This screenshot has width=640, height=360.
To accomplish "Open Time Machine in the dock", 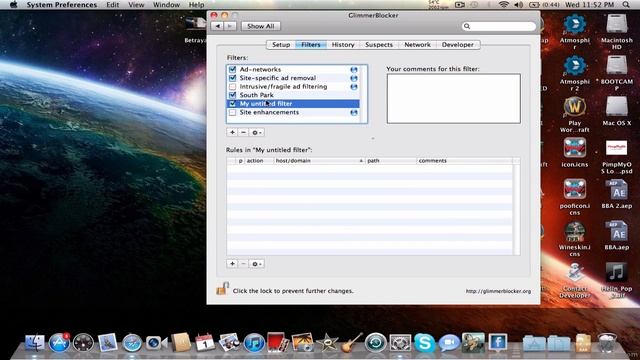I will tap(375, 342).
